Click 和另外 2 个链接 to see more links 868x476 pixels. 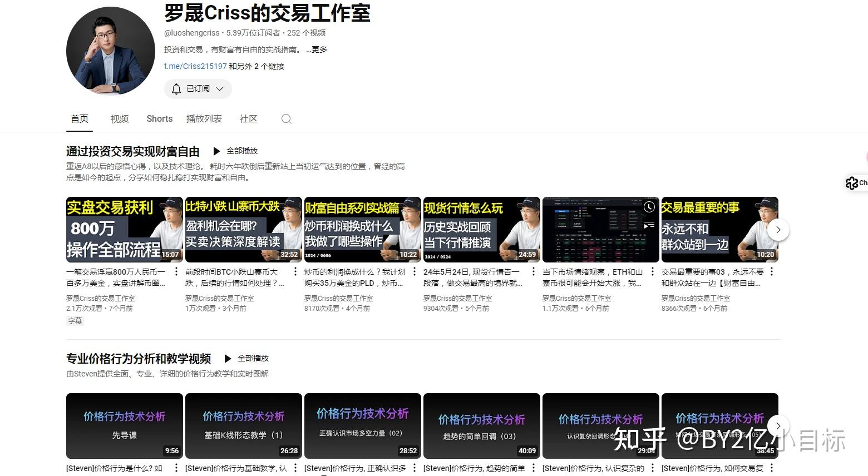(x=256, y=66)
